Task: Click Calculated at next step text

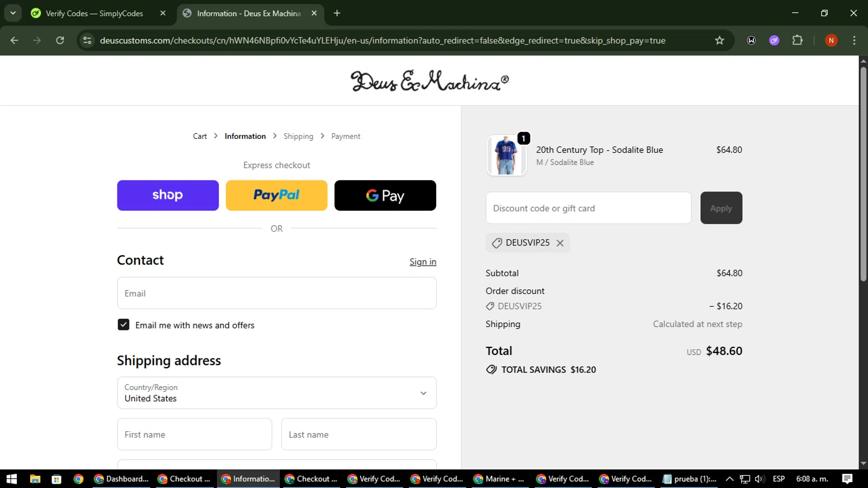Action: point(697,324)
